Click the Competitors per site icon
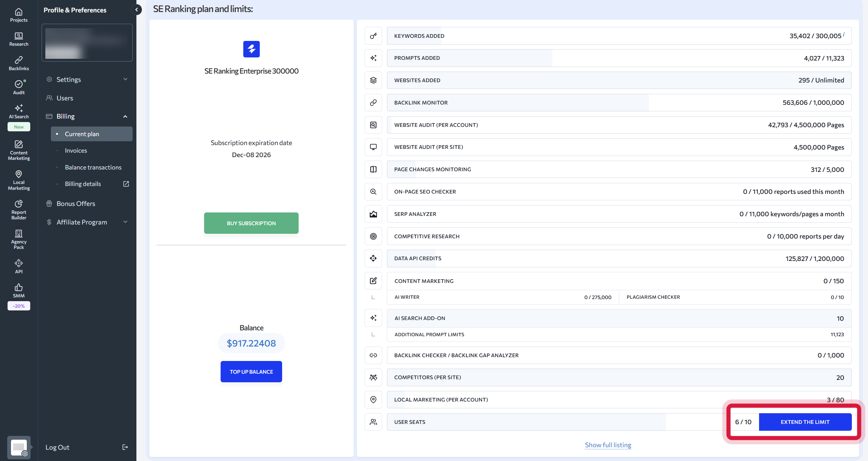This screenshot has height=461, width=868. point(373,377)
